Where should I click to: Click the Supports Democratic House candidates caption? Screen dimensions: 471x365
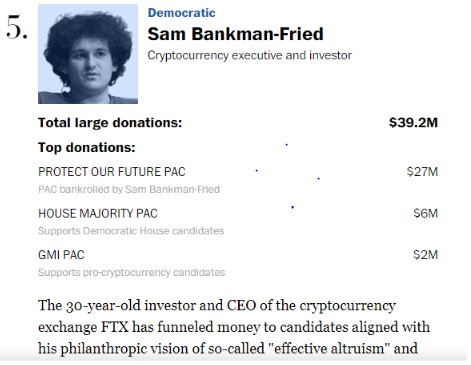131,231
